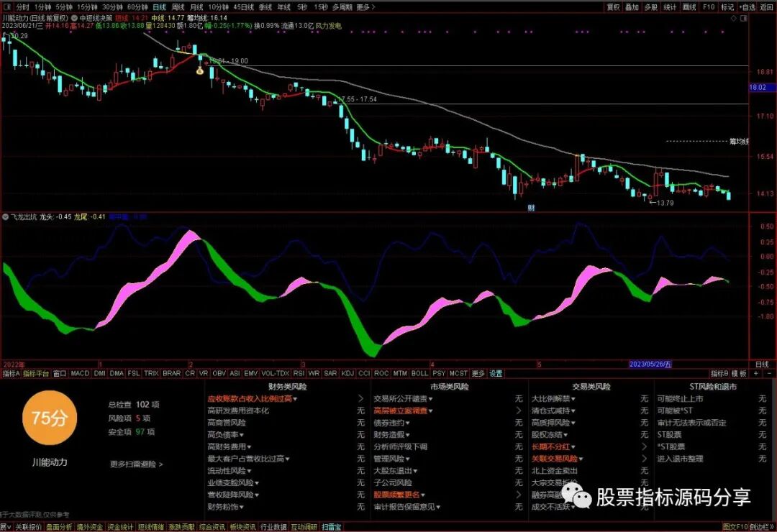Click the diamond icon above the chart
This screenshot has width=777, height=532.
pos(734,18)
